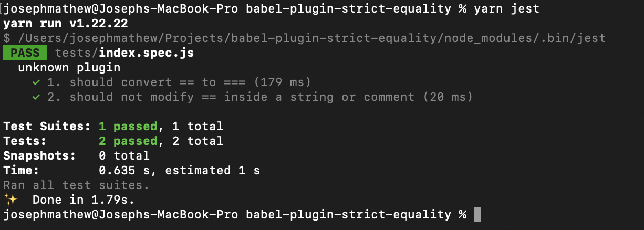
Task: Click the cursor block at the last prompt
Action: click(477, 215)
